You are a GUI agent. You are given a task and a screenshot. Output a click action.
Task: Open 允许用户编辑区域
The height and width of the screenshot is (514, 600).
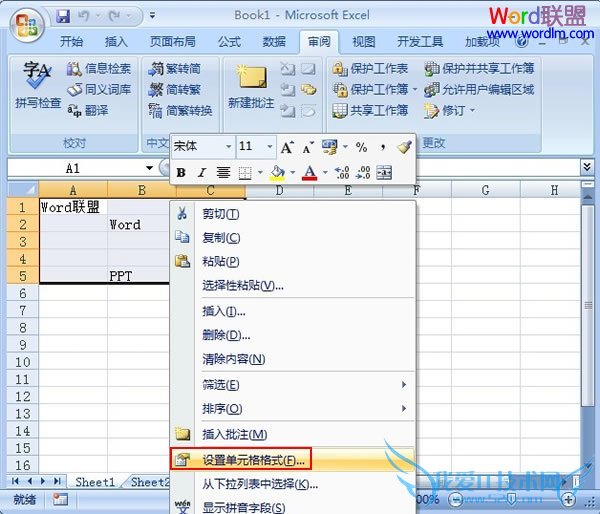pos(479,90)
